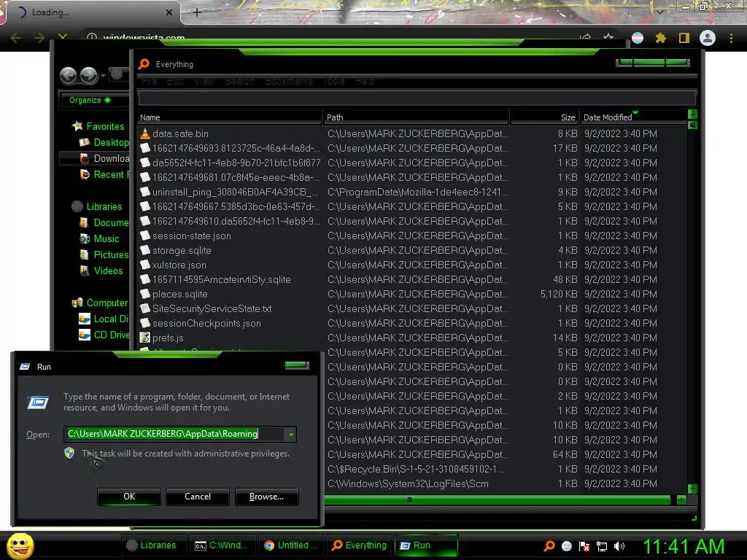Screen dimensions: 747x560
Task: Open the File menu in Everything
Action: coord(149,82)
